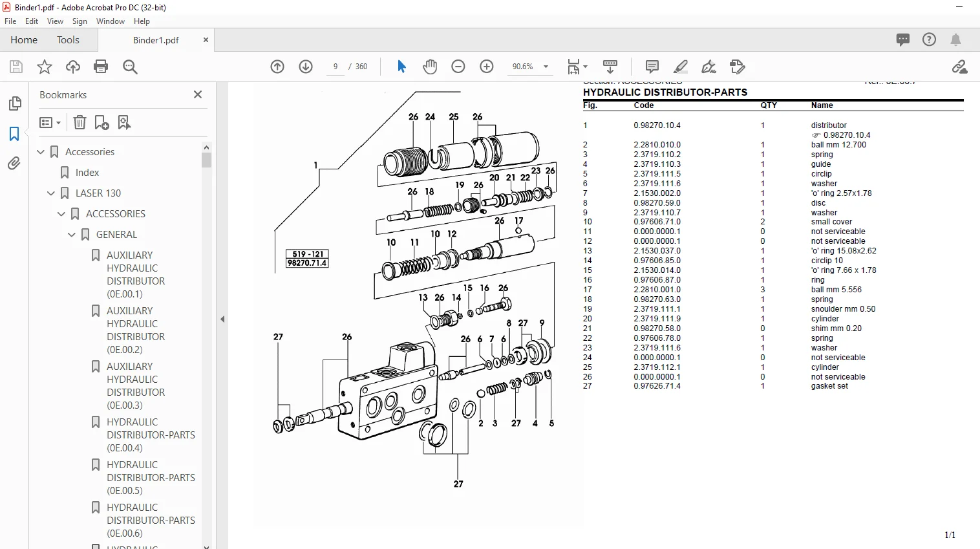The image size is (980, 549).
Task: Go to the next page arrow
Action: [x=306, y=67]
